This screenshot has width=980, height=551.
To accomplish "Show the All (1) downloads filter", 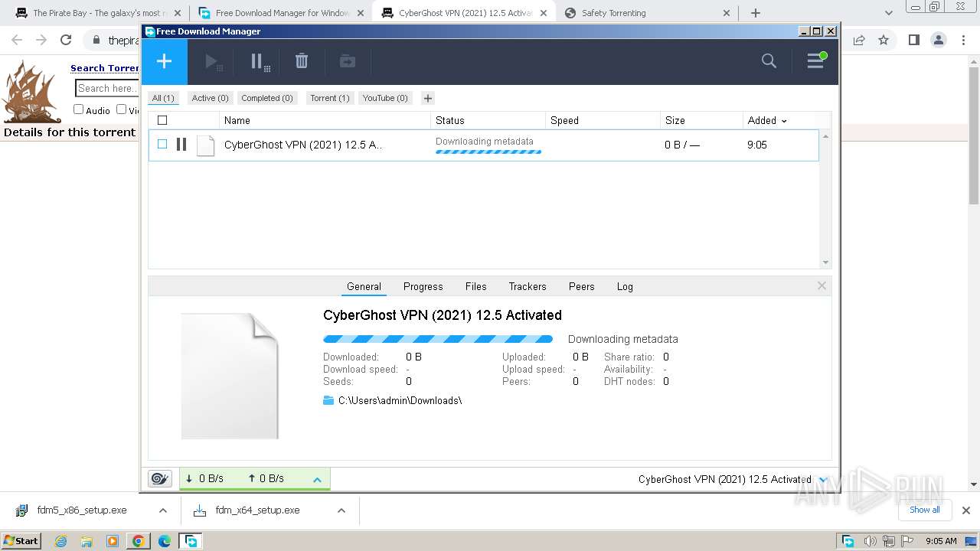I will pyautogui.click(x=163, y=98).
